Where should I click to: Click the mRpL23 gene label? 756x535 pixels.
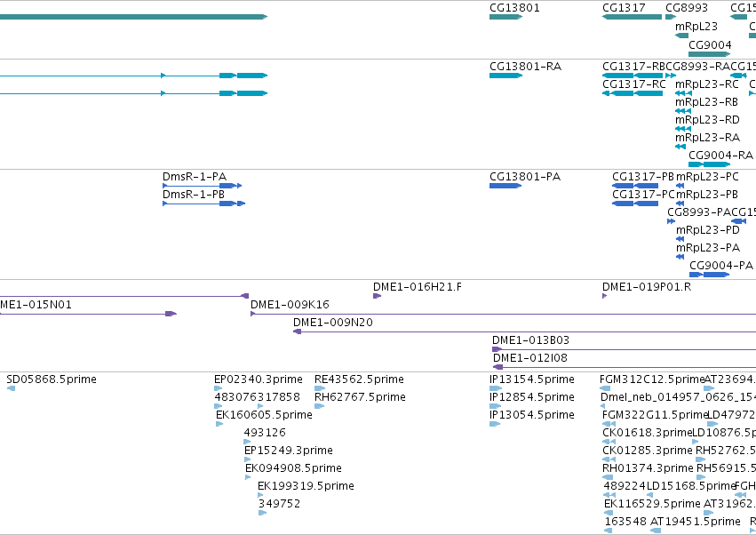(x=696, y=26)
